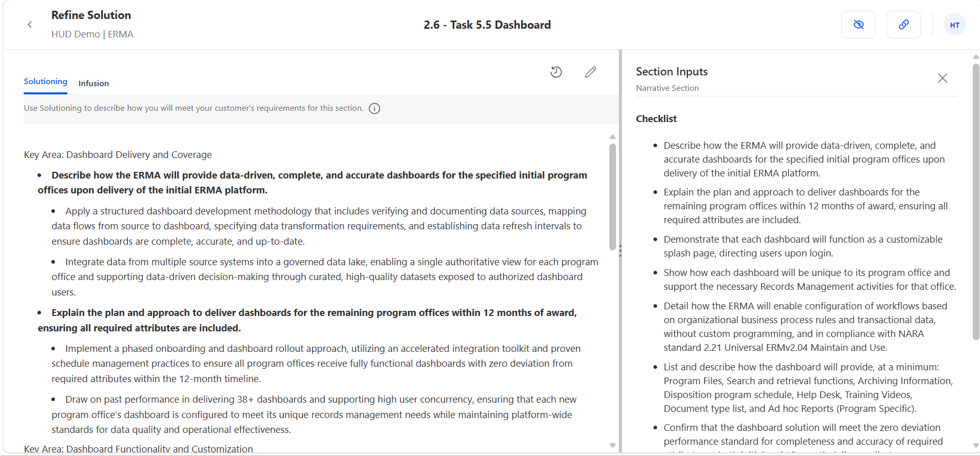980x456 pixels.
Task: Open version history clock icon
Action: pos(556,72)
